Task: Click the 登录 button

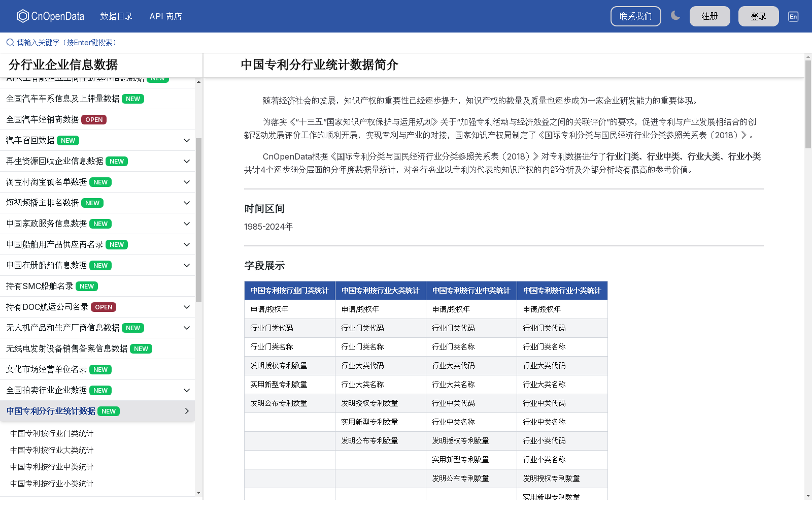Action: pos(758,16)
